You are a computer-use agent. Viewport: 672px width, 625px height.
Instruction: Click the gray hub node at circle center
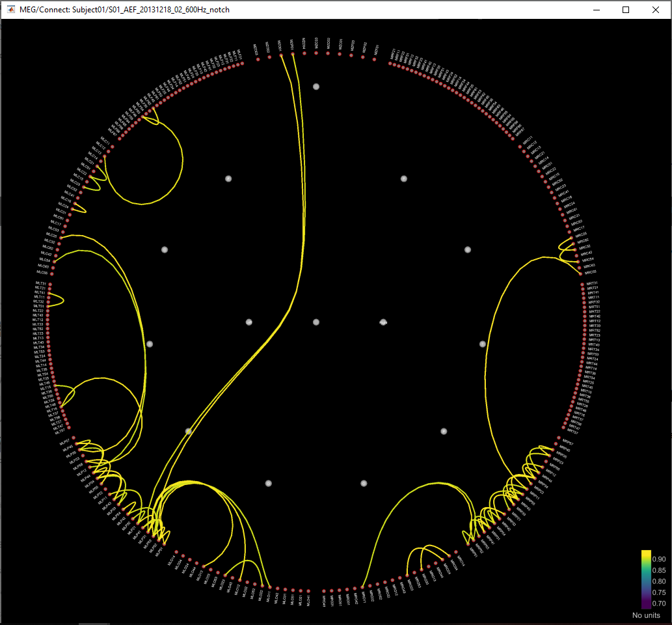click(x=316, y=322)
